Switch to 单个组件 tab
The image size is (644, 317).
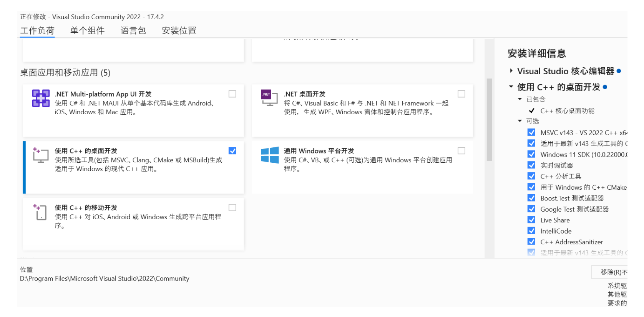pyautogui.click(x=88, y=30)
